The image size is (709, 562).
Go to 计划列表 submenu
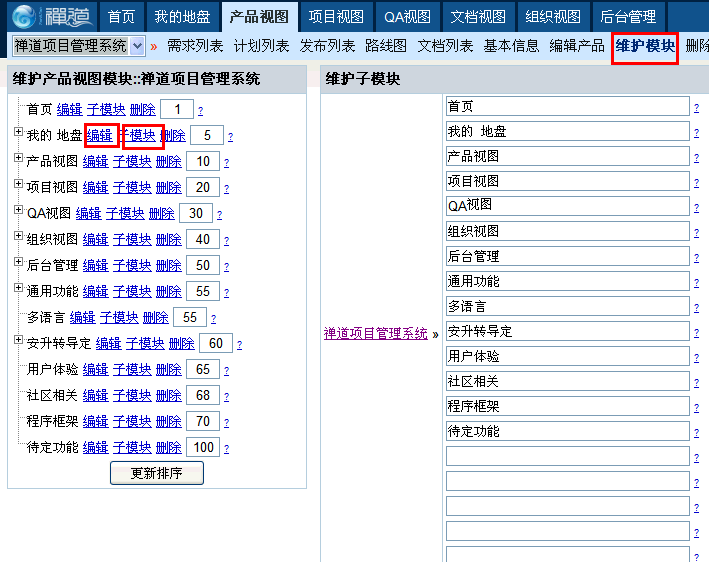pos(261,46)
